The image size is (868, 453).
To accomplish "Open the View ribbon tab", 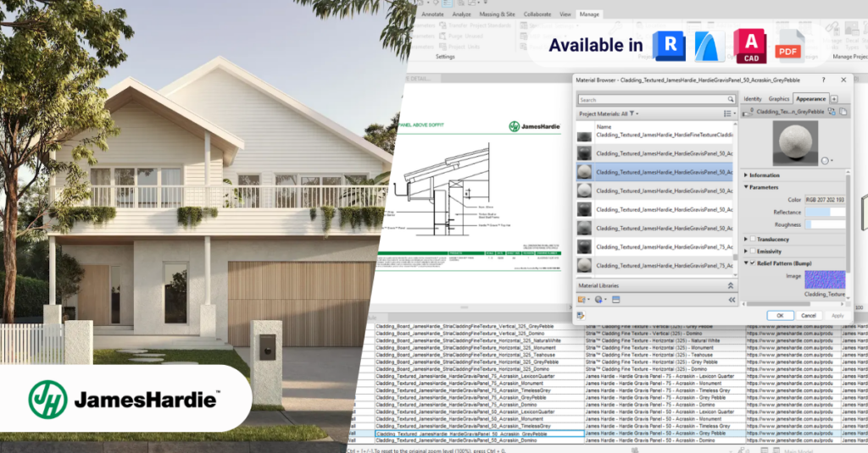I will (565, 14).
